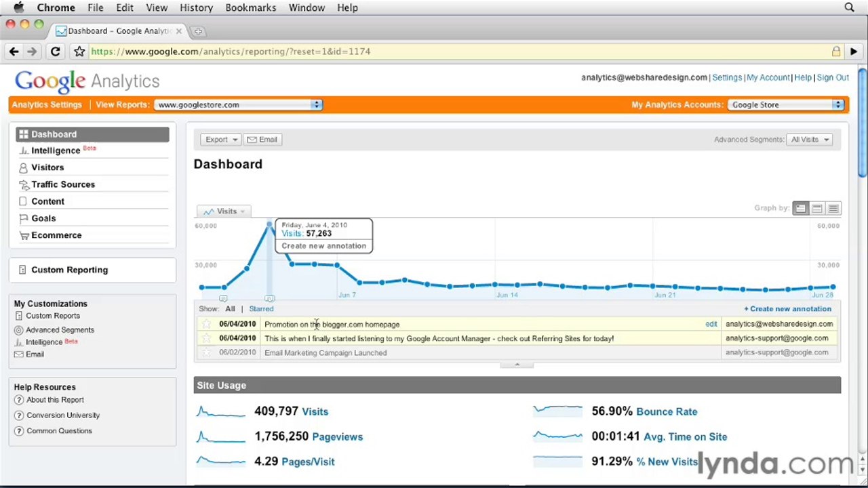Screen dimensions: 868x488
Task: Click Common Questions question icon
Action: 19,431
